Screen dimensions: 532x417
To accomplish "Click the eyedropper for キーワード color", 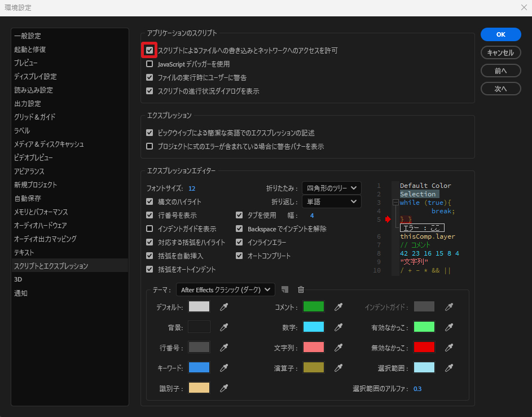I will point(224,368).
